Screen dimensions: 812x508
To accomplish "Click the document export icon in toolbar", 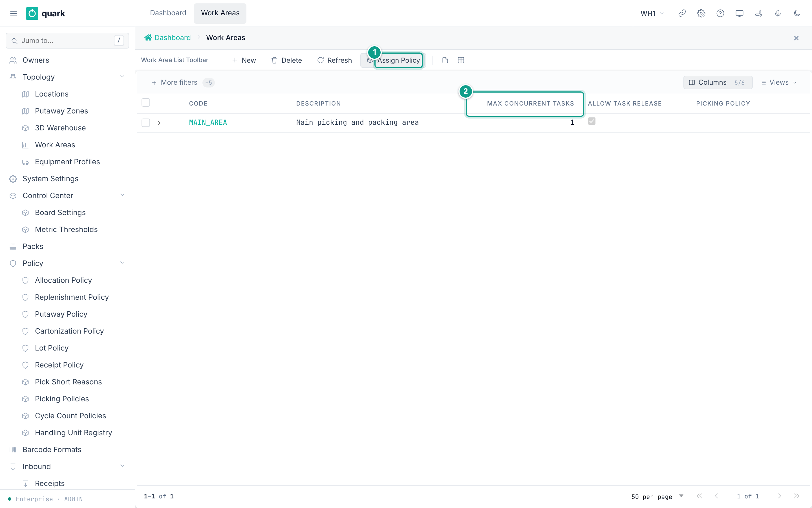I will tap(445, 60).
